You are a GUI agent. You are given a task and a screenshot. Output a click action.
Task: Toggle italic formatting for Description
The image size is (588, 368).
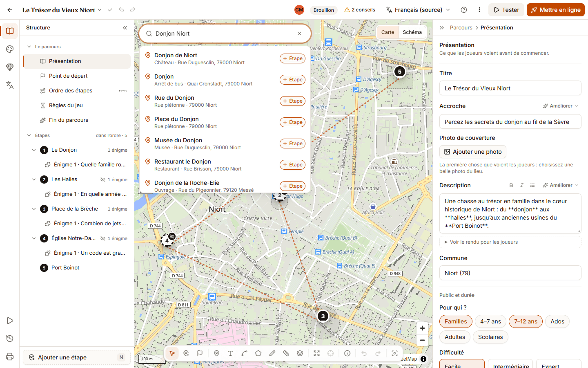point(522,185)
